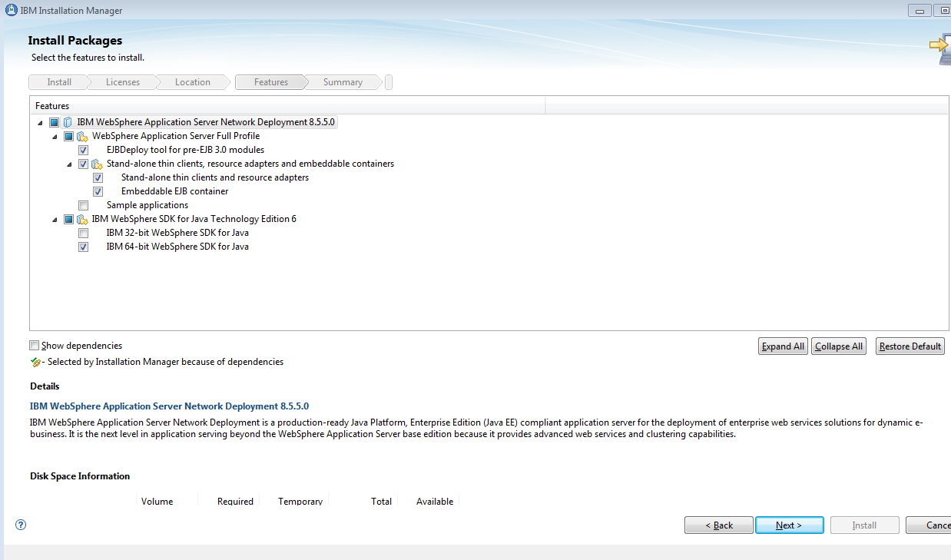Uncheck Embeddable EJB container
The width and height of the screenshot is (951, 560).
click(x=98, y=191)
